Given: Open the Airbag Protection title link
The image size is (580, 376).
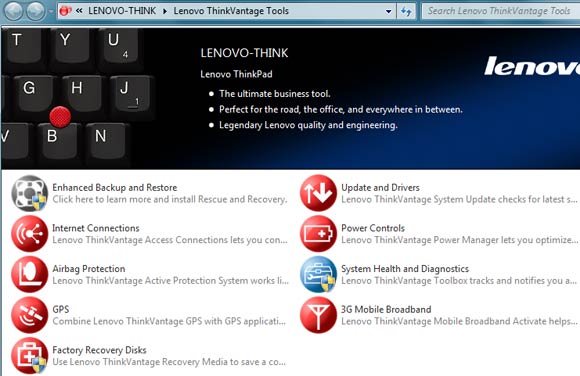Looking at the screenshot, I should (89, 269).
